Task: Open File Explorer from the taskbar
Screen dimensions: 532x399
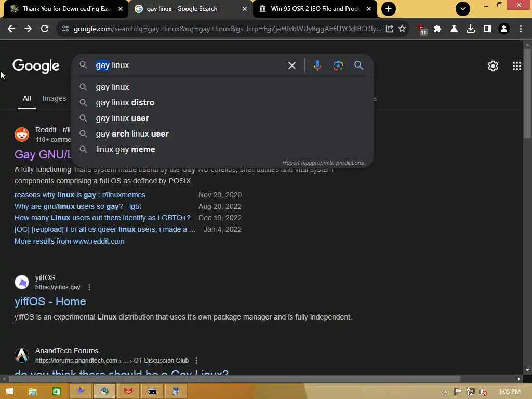Action: point(33,391)
